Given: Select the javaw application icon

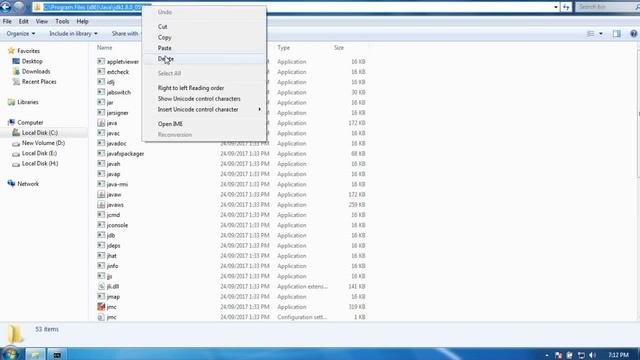Looking at the screenshot, I should point(101,194).
